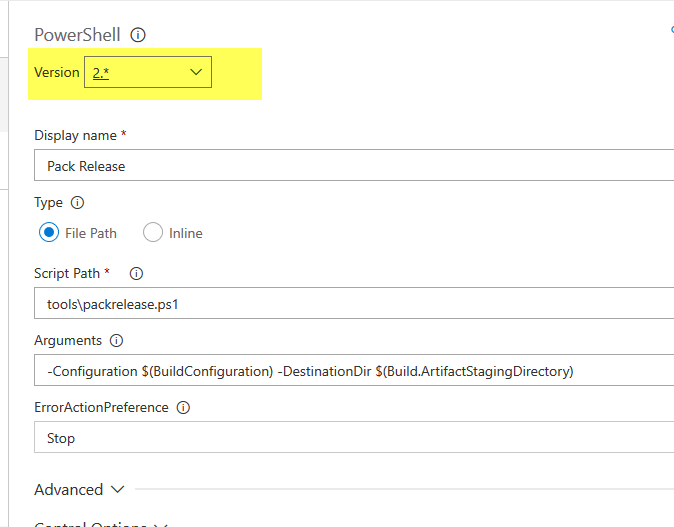Click the ErrorActionPreference info icon
Image resolution: width=674 pixels, height=527 pixels.
(183, 408)
